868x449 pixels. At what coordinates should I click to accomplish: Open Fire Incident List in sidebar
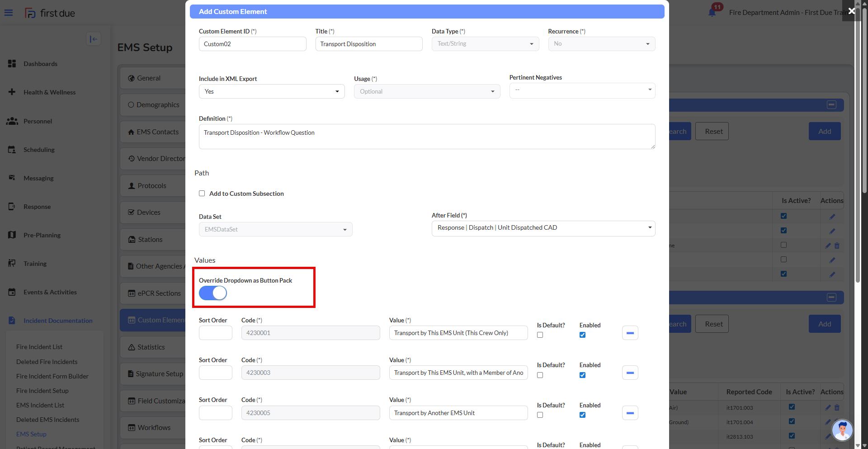click(x=39, y=347)
